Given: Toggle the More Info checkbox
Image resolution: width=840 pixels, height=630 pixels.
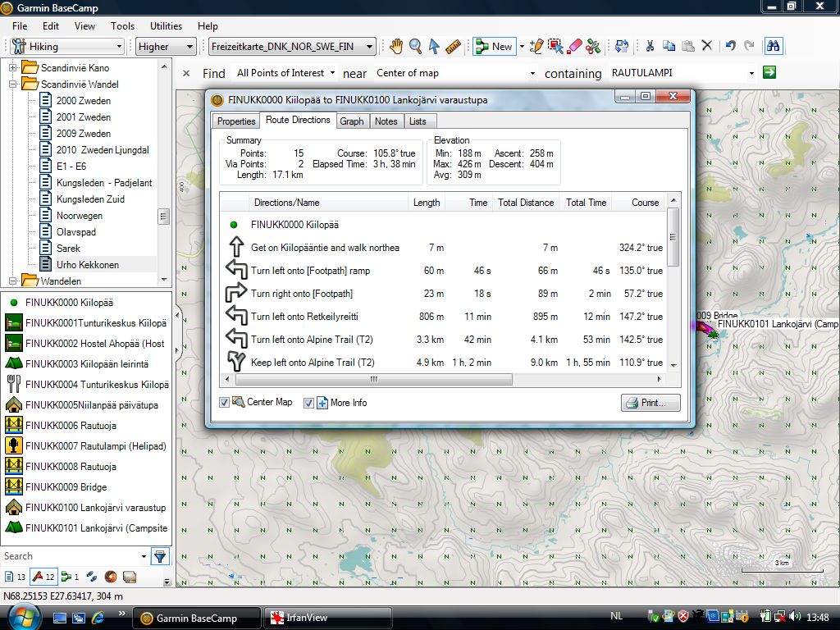Looking at the screenshot, I should click(309, 403).
